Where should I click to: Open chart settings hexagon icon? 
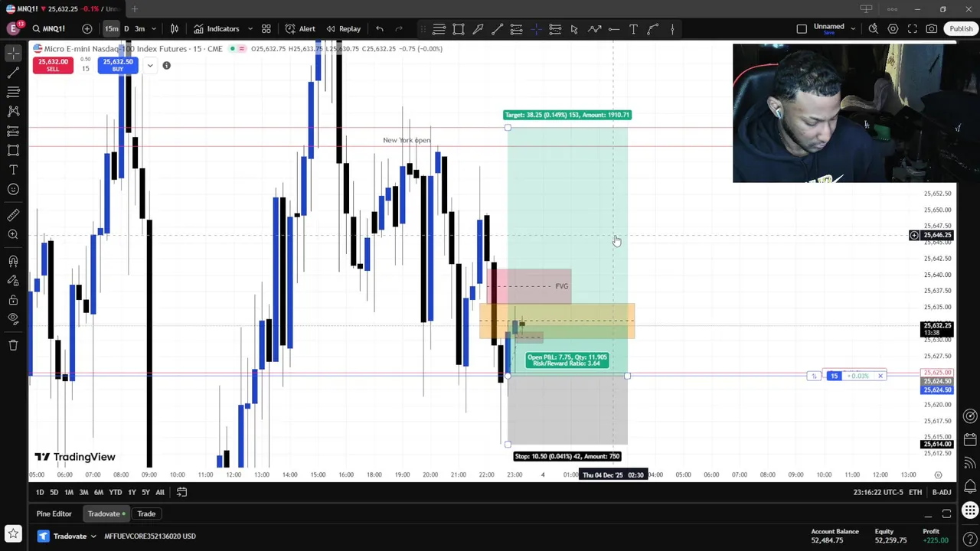coord(893,29)
